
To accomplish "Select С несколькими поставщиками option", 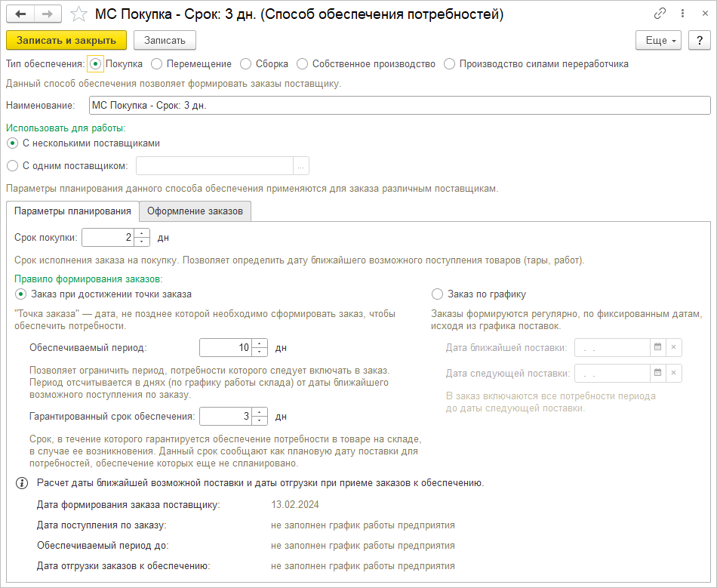I will coord(12,143).
